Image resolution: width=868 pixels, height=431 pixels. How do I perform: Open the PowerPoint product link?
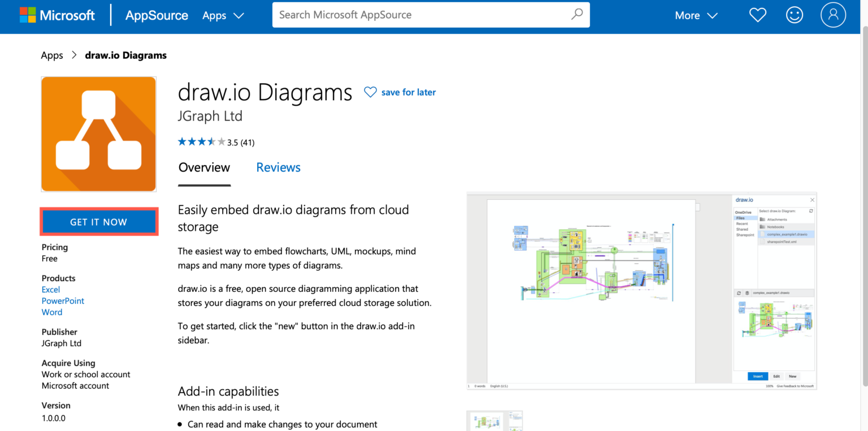coord(63,301)
